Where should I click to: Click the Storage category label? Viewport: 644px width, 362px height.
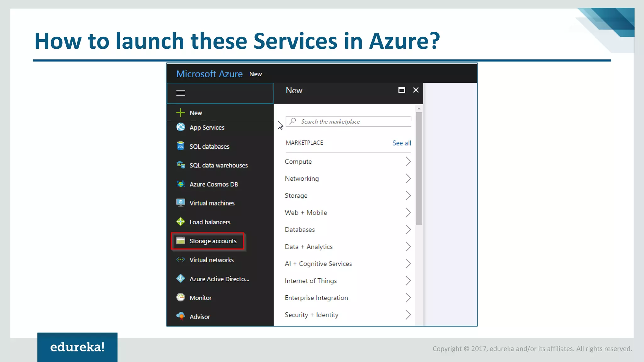pos(296,195)
